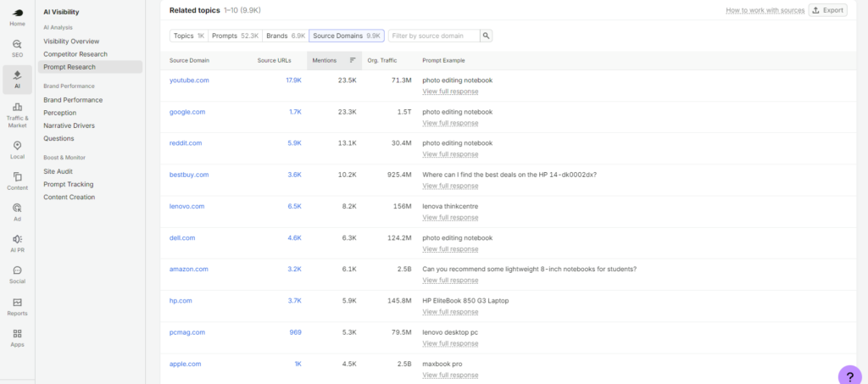This screenshot has width=868, height=384.
Task: Open Traffic & Market icon
Action: click(x=17, y=107)
